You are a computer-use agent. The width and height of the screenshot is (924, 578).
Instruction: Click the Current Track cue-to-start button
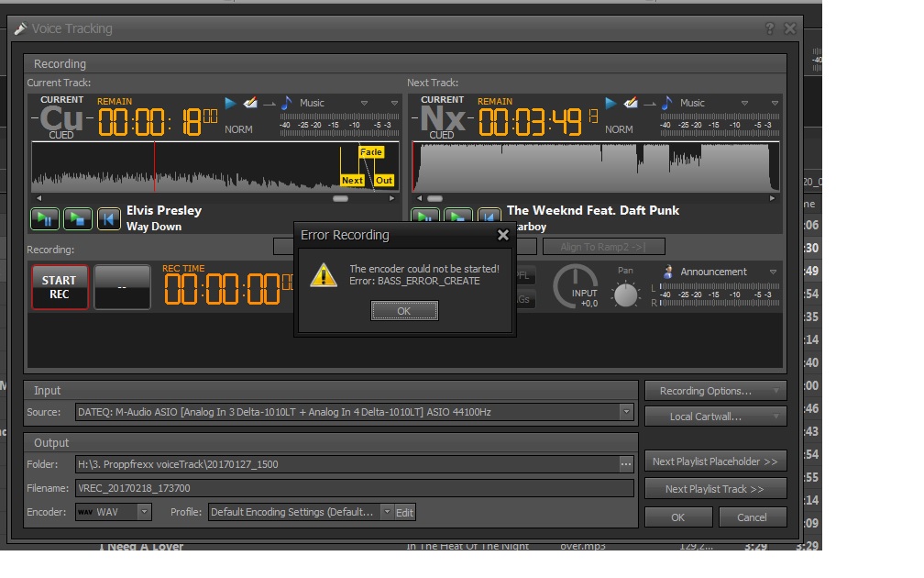pos(109,219)
